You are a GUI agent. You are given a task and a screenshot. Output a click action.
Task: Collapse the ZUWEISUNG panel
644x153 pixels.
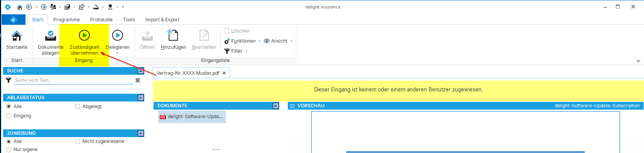[141, 133]
